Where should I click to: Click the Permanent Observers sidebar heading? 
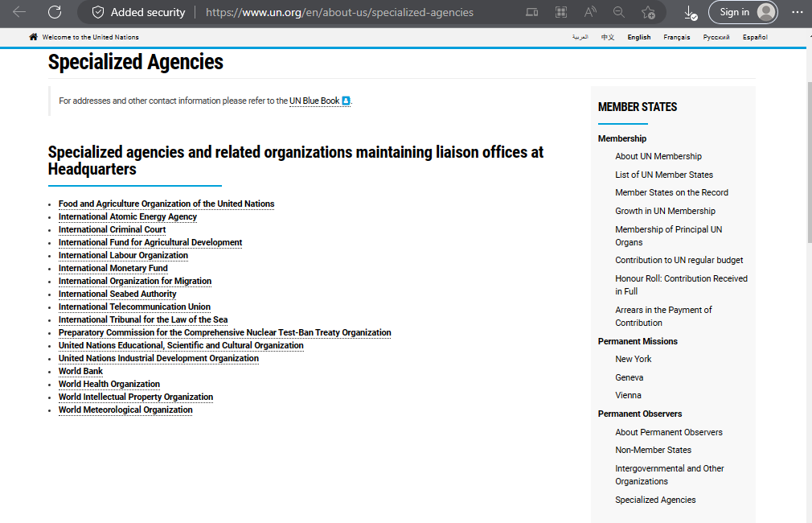(640, 414)
